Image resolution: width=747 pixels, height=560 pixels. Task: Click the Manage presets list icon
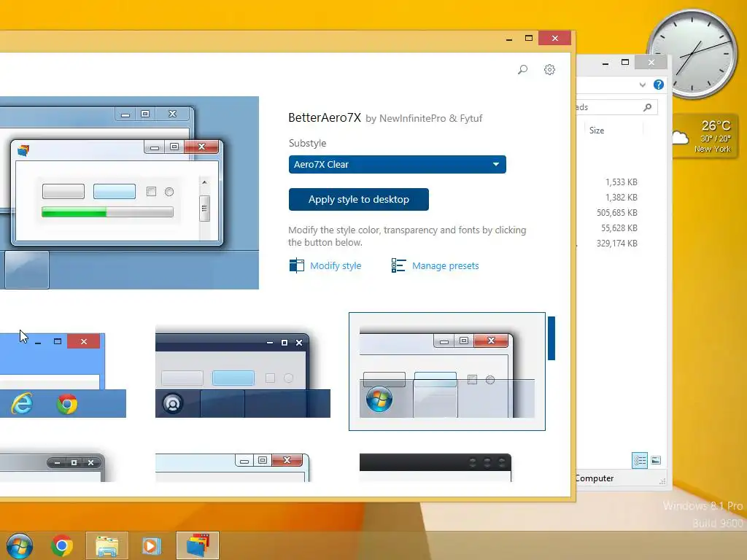398,265
